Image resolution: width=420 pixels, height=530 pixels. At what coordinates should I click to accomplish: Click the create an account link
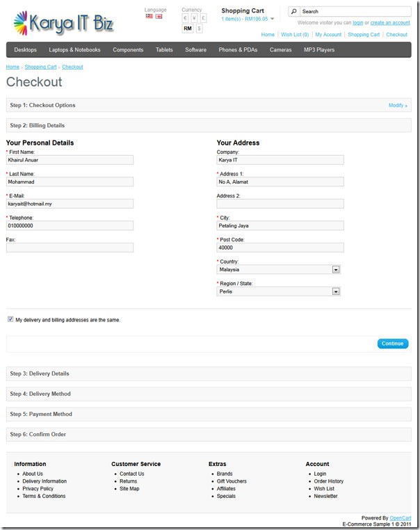[390, 23]
